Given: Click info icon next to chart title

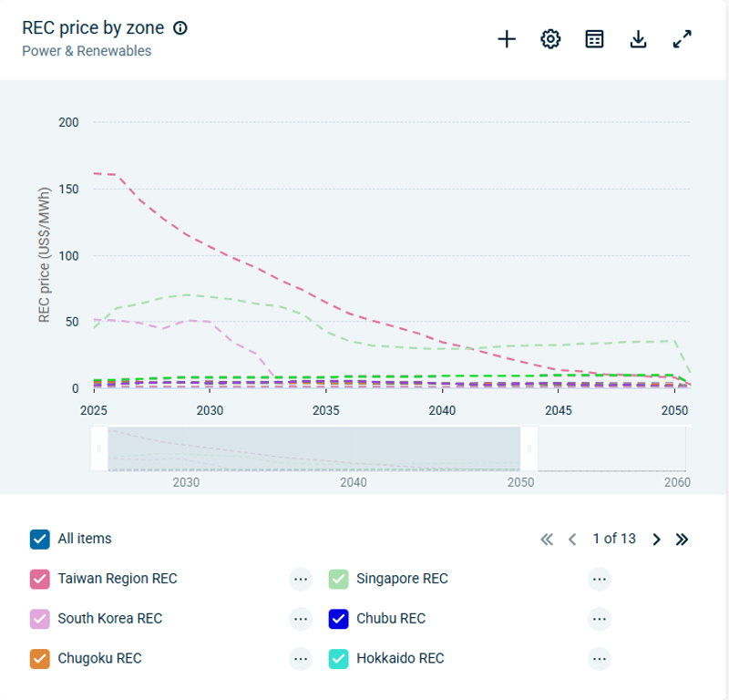Looking at the screenshot, I should pos(180,28).
